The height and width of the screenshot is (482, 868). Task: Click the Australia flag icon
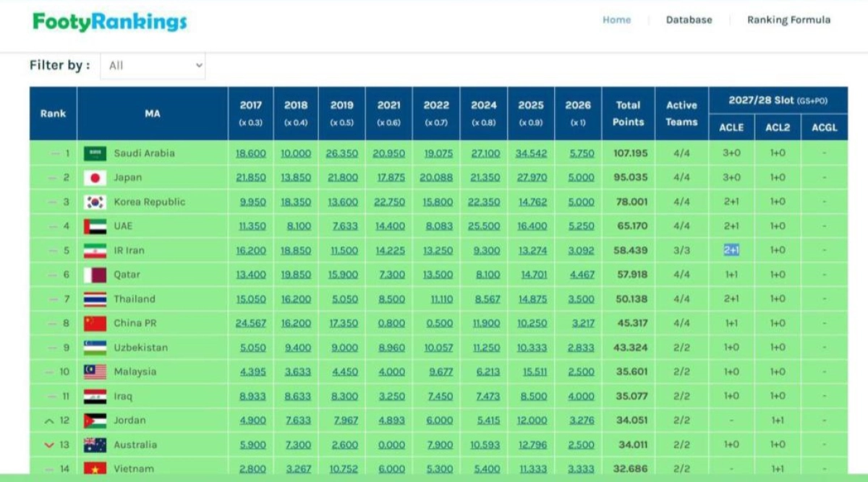(x=95, y=445)
